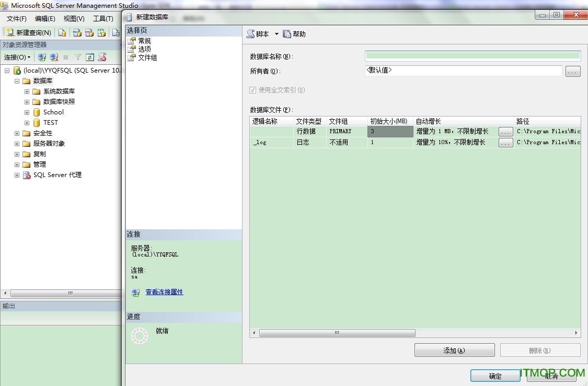Click the Filter icon in Object Explorer toolbar

click(78, 57)
